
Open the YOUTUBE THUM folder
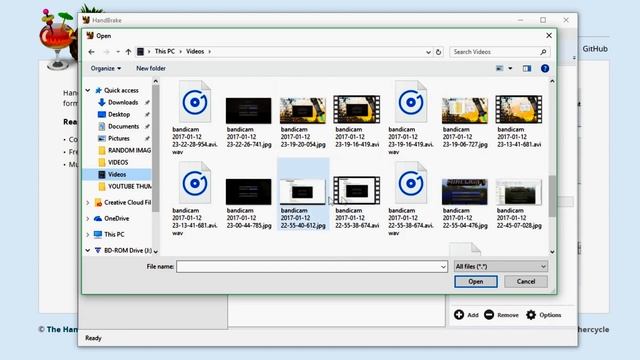tap(124, 187)
